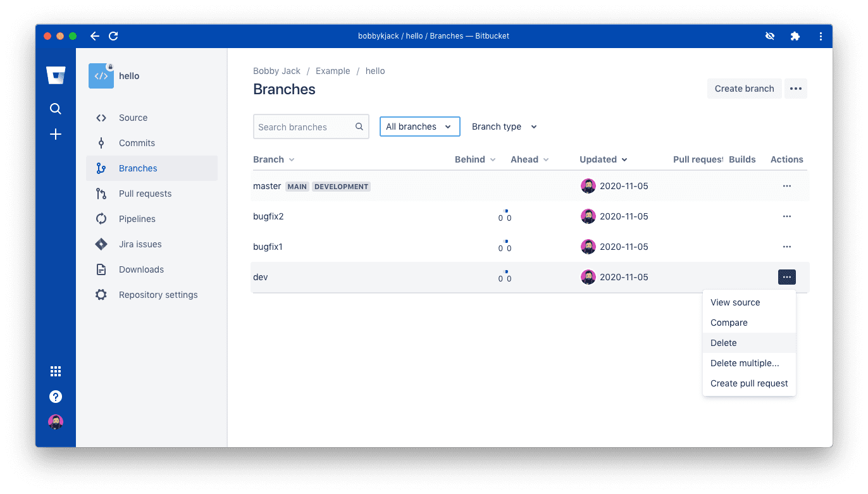Image resolution: width=868 pixels, height=494 pixels.
Task: Open the dev branch link
Action: tap(261, 277)
